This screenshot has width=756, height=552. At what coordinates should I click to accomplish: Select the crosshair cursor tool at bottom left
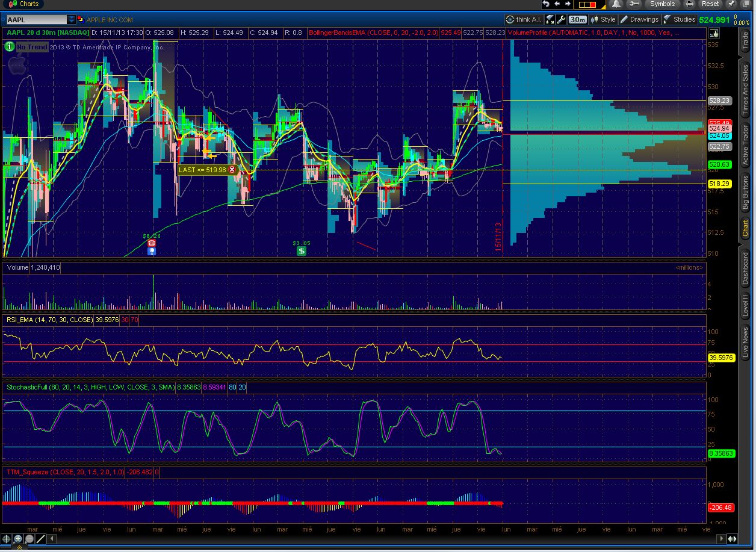(x=7, y=539)
